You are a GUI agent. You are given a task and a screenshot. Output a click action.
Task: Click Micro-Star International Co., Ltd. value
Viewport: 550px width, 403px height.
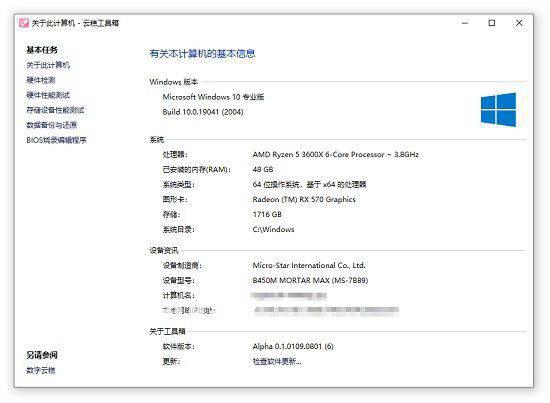[x=309, y=266]
